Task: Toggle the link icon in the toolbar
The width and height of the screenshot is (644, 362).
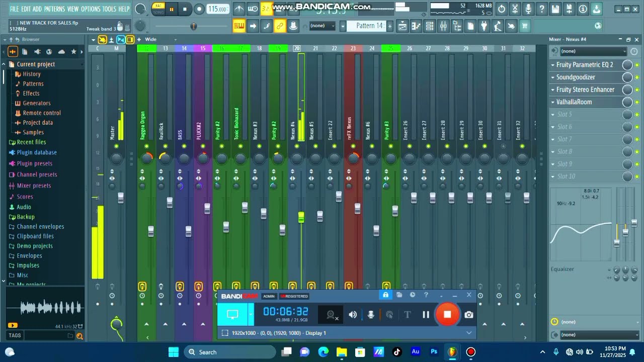Action: pyautogui.click(x=280, y=26)
